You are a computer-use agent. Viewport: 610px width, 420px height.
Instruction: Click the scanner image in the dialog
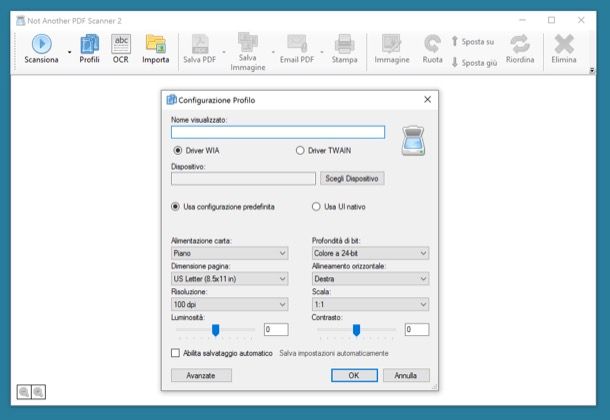click(x=413, y=141)
